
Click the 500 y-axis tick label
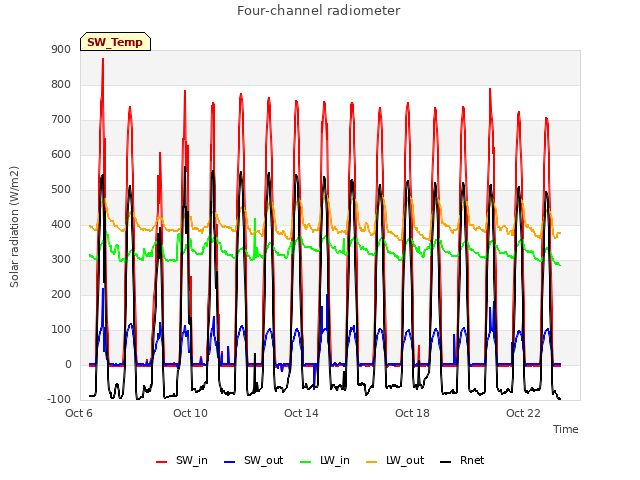(x=61, y=190)
